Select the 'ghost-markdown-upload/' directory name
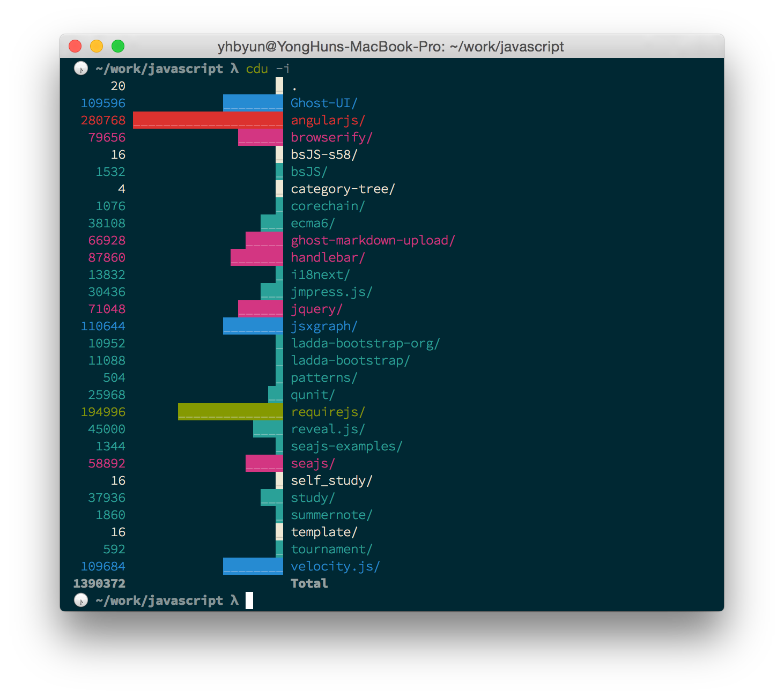Screen dimensions: 784x697 click(373, 240)
